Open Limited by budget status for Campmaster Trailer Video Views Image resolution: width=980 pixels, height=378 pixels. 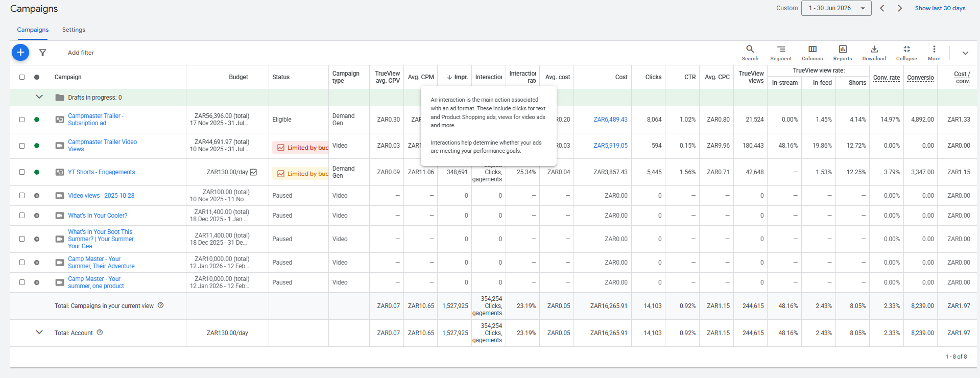[300, 148]
